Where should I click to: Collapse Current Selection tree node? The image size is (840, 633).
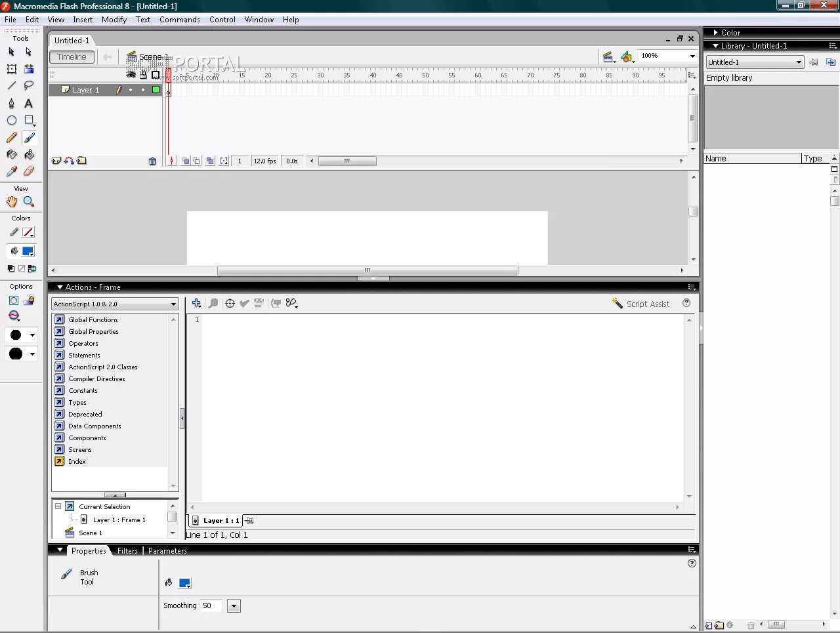(x=58, y=506)
